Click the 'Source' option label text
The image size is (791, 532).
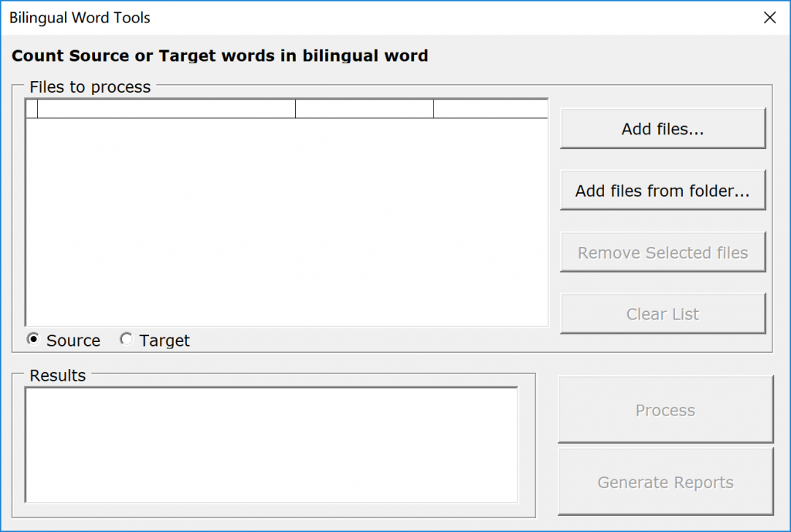pyautogui.click(x=73, y=341)
